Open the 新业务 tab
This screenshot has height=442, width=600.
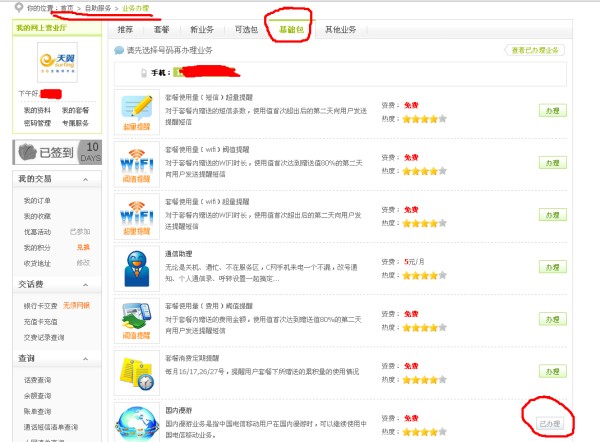(x=202, y=29)
